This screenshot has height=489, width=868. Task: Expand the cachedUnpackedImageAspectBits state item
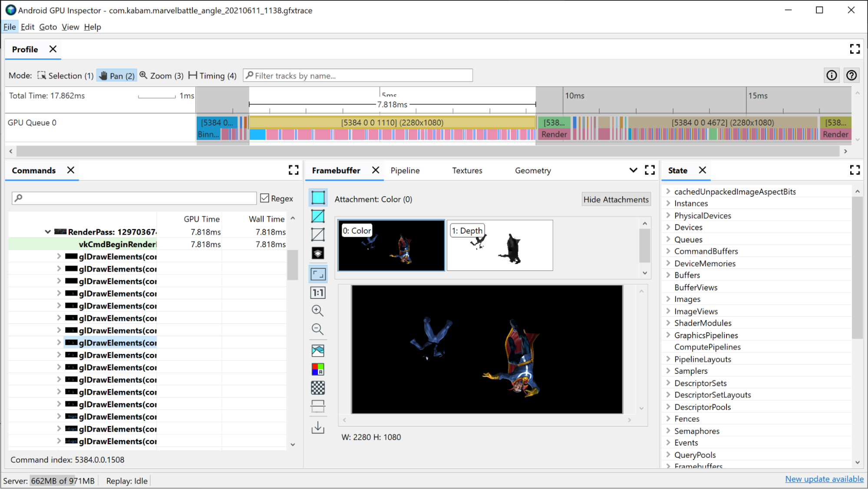click(x=668, y=191)
